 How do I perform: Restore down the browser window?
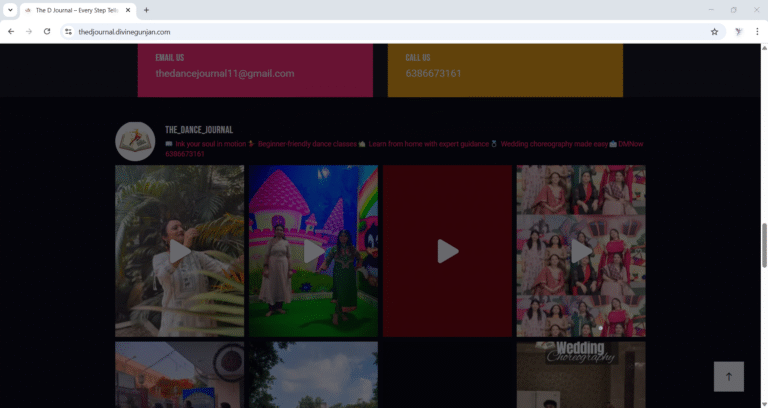coord(733,10)
